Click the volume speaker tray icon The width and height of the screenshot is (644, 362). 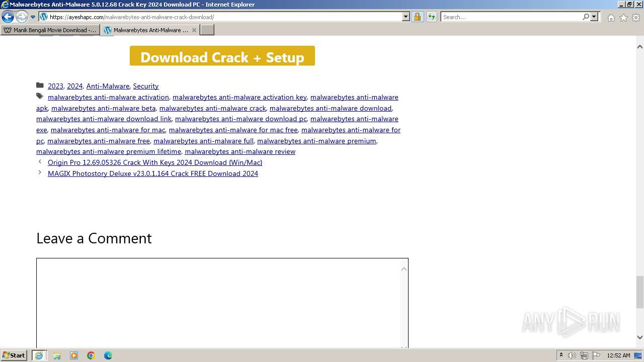pos(572,355)
